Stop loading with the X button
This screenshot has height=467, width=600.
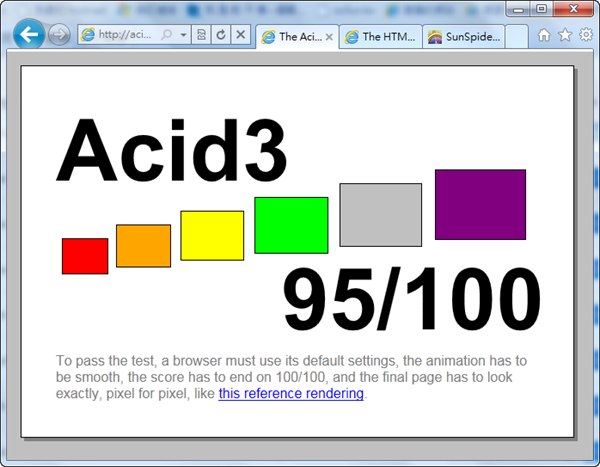[240, 35]
